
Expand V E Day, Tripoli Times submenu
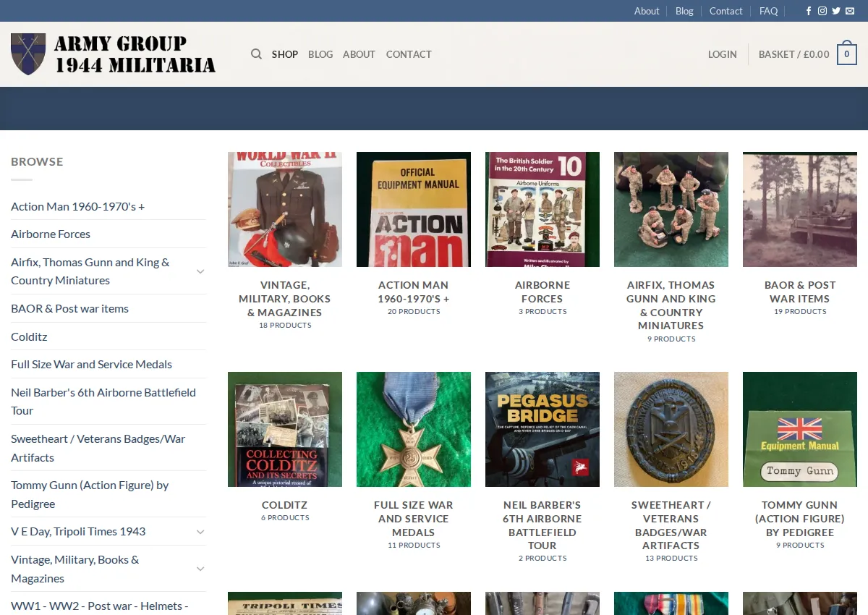200,532
